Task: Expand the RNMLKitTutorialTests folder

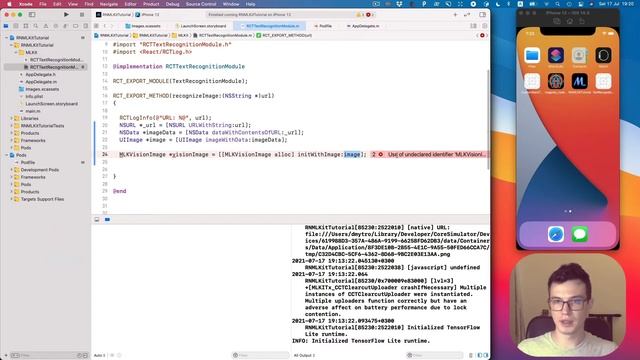Action: pyautogui.click(x=11, y=126)
